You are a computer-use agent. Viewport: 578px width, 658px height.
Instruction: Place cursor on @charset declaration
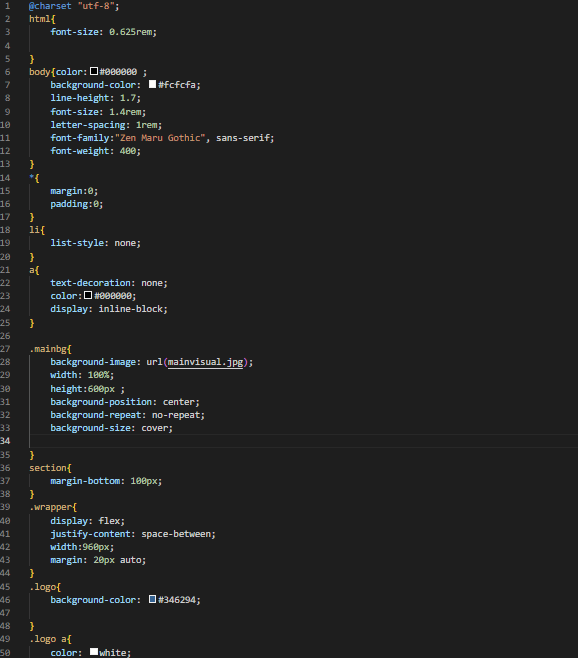[50, 6]
